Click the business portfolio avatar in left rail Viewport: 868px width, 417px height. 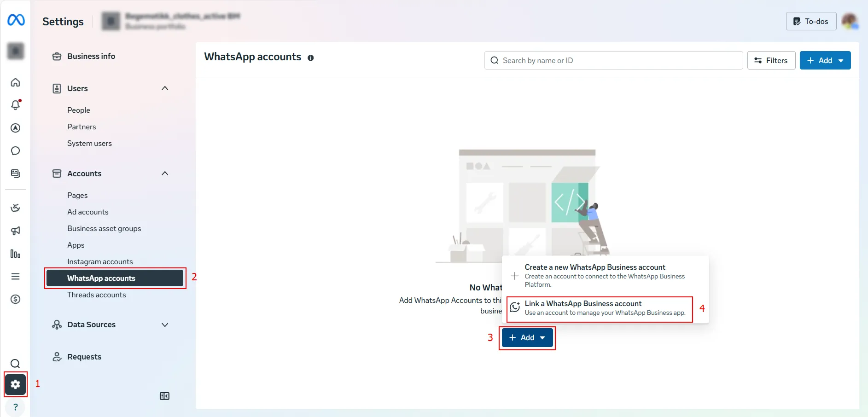pos(16,51)
